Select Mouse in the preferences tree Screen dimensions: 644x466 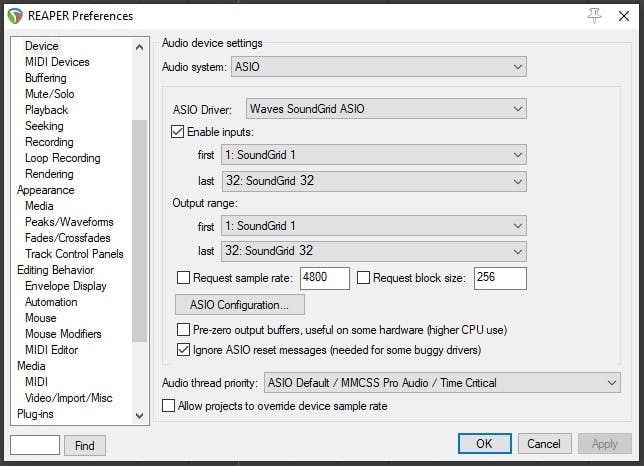point(41,318)
